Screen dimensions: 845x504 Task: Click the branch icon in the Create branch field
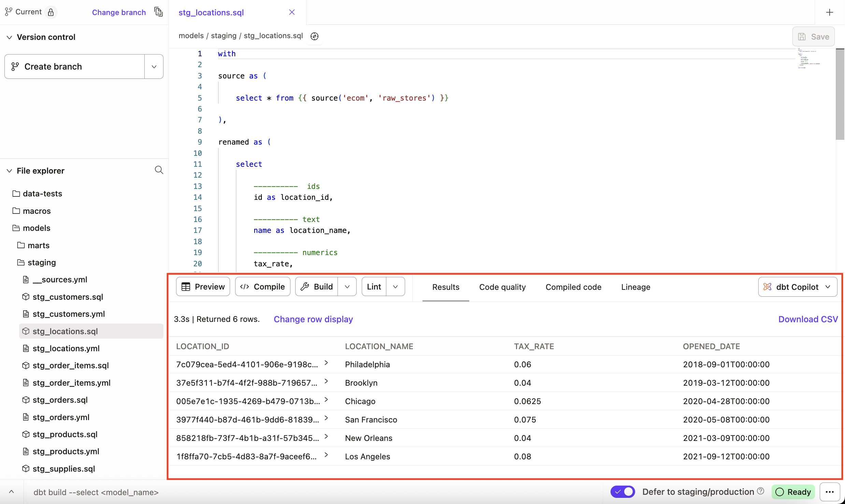[x=15, y=66]
